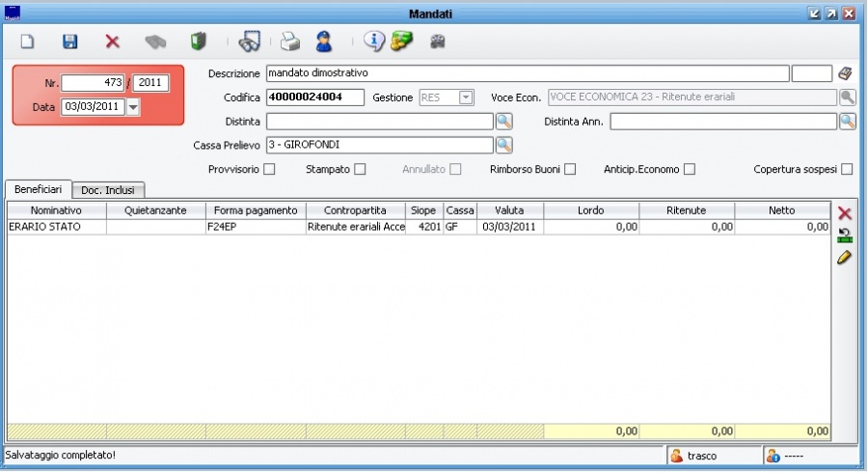Expand the Gestione RES dropdown
The image size is (868, 473).
click(x=466, y=97)
